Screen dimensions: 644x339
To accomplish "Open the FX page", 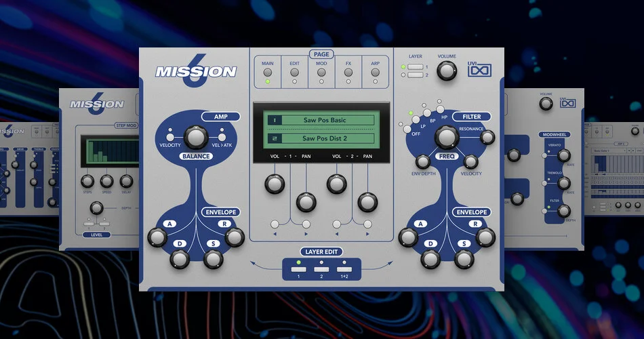I will [x=348, y=73].
